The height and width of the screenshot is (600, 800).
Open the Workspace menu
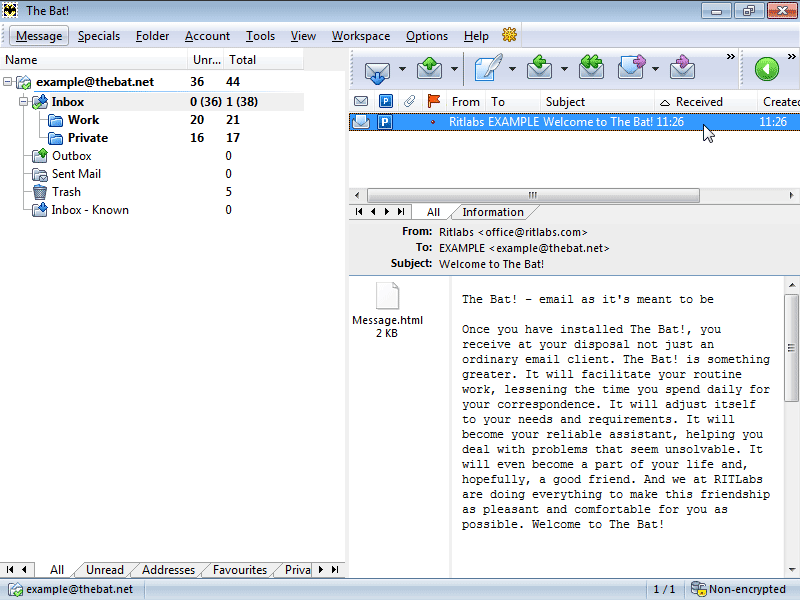click(360, 36)
